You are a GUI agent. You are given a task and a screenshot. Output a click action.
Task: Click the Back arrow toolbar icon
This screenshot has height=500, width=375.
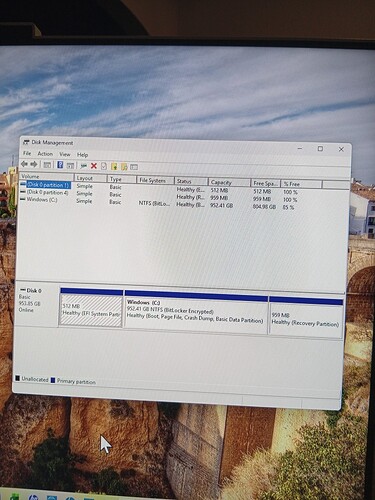pos(24,164)
